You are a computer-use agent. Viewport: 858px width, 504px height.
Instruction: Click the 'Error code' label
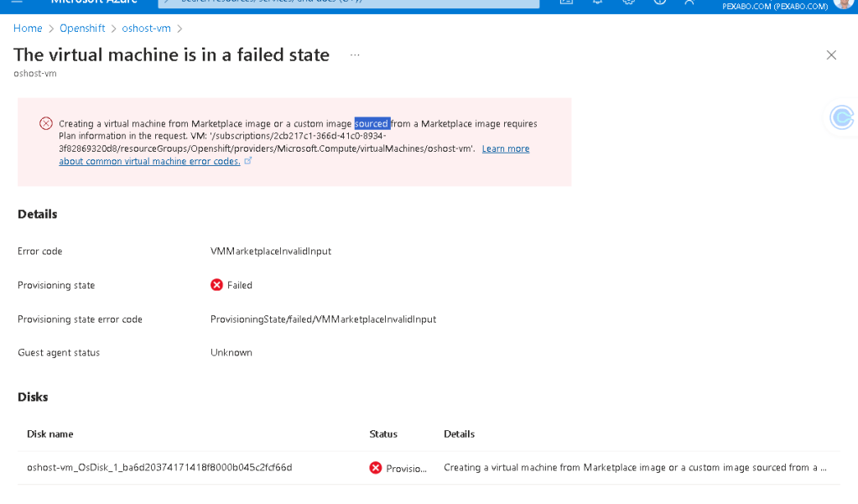point(40,252)
